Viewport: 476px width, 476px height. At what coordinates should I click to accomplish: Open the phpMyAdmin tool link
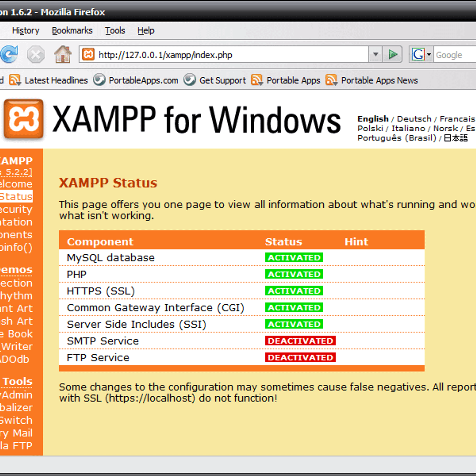point(16,395)
